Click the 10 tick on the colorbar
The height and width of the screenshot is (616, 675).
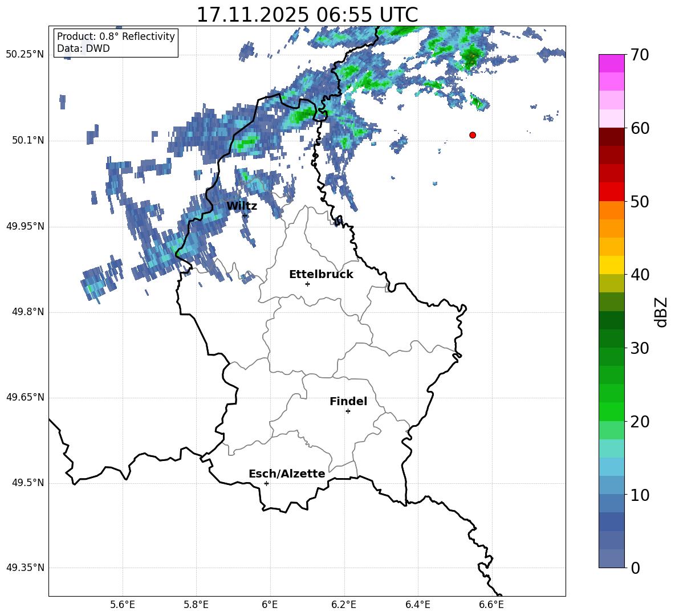(640, 495)
